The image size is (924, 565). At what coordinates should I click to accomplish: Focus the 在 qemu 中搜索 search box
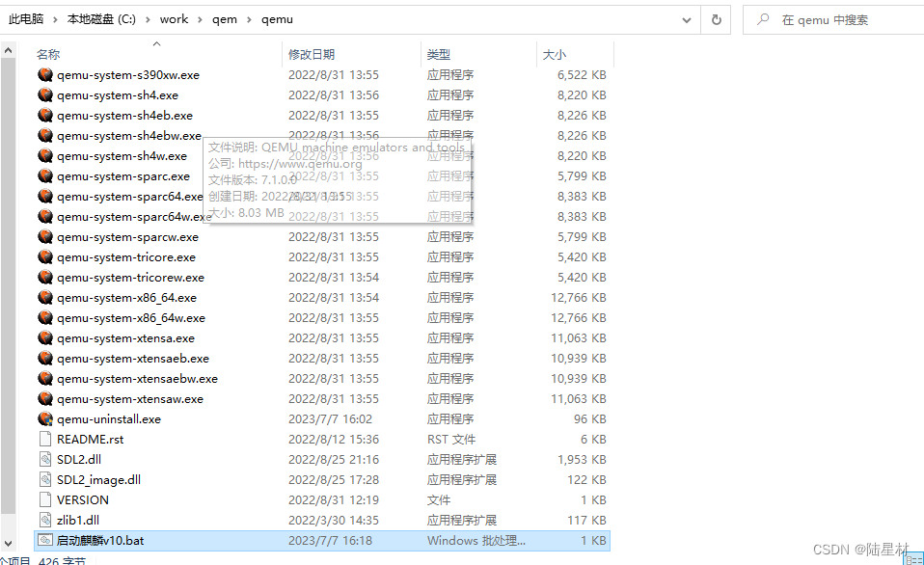pos(833,20)
